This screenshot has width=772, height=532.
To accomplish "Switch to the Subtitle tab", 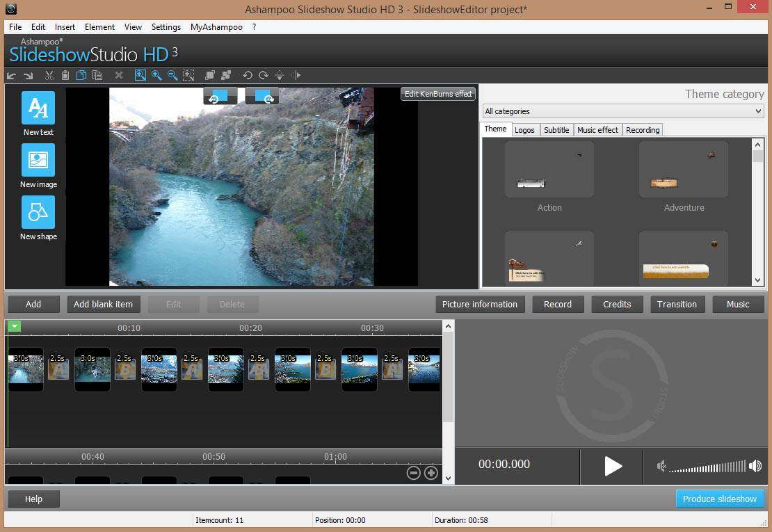I will pyautogui.click(x=556, y=130).
